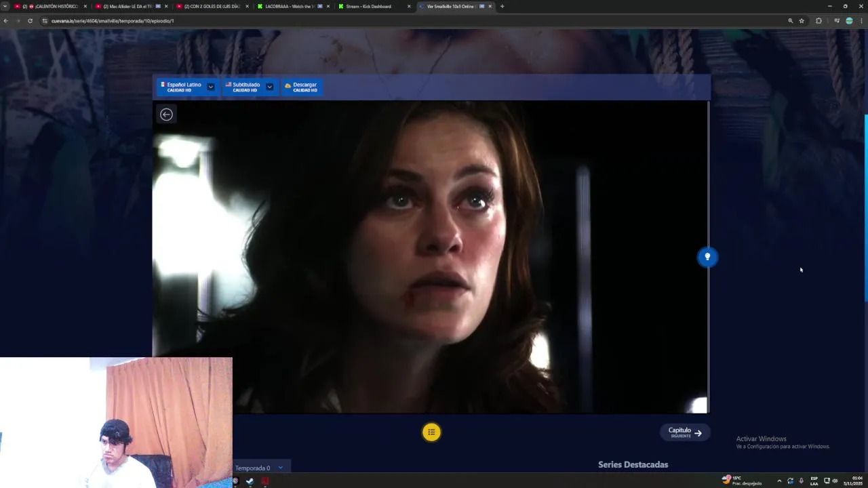Switch to the CALENTÓN HISTÓRICO tab

pyautogui.click(x=50, y=6)
